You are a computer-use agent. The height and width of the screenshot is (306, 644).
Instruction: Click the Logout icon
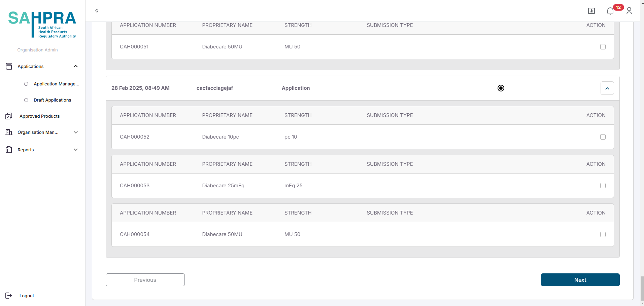tap(9, 296)
